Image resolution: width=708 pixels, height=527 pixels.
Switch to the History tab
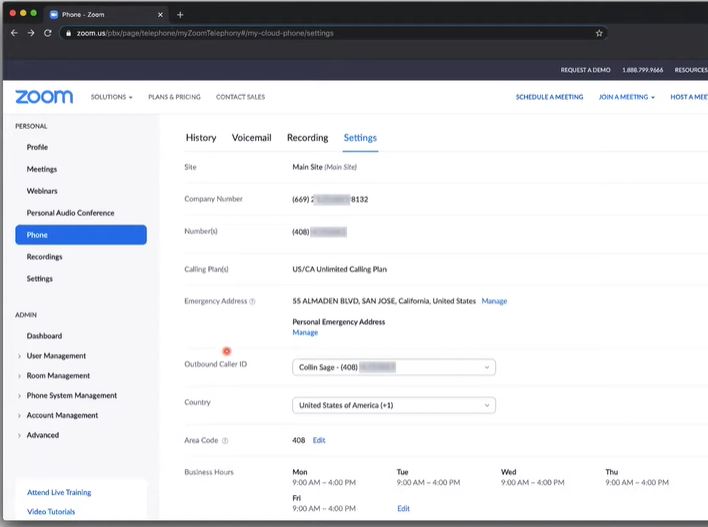tap(201, 138)
